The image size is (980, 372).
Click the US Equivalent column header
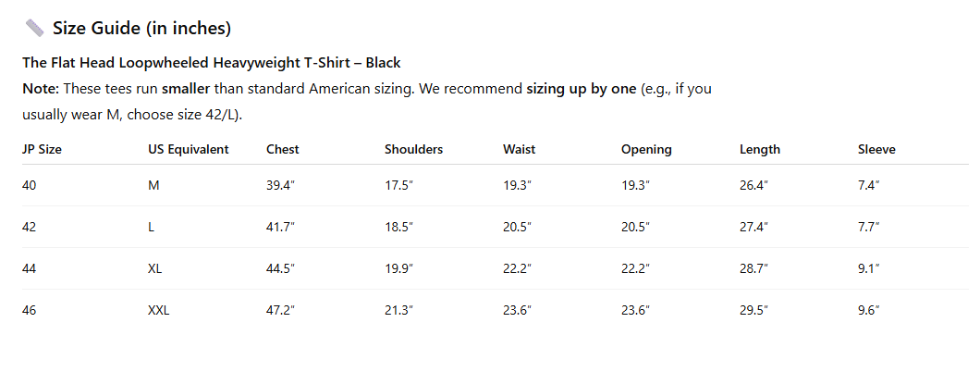[x=188, y=149]
